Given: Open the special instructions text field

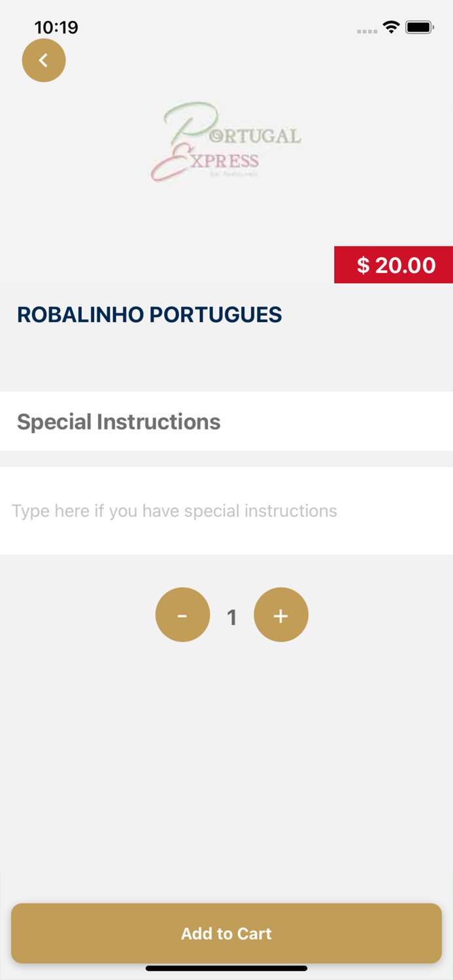Looking at the screenshot, I should tap(226, 511).
